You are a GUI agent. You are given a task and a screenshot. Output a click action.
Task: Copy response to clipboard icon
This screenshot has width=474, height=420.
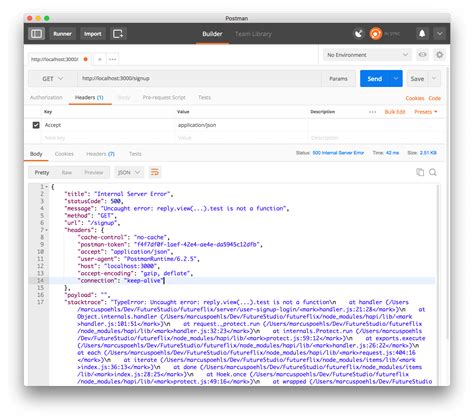[420, 172]
